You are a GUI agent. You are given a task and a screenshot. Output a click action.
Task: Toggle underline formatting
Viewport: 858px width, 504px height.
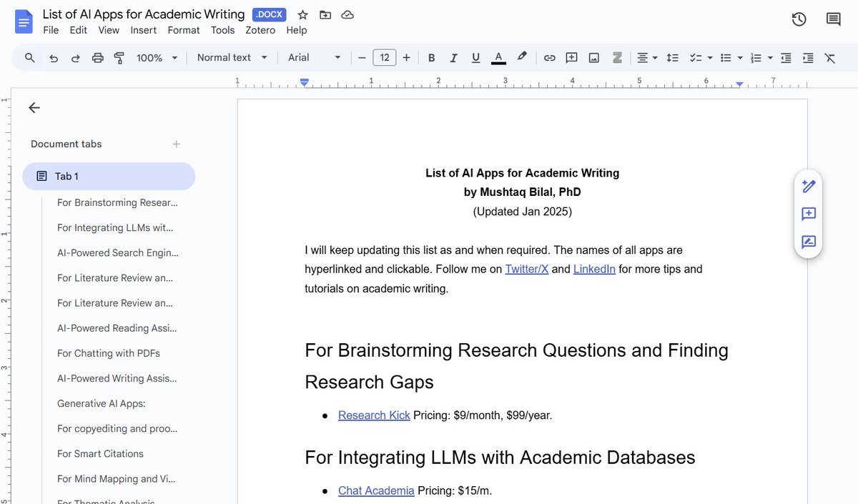click(x=475, y=58)
